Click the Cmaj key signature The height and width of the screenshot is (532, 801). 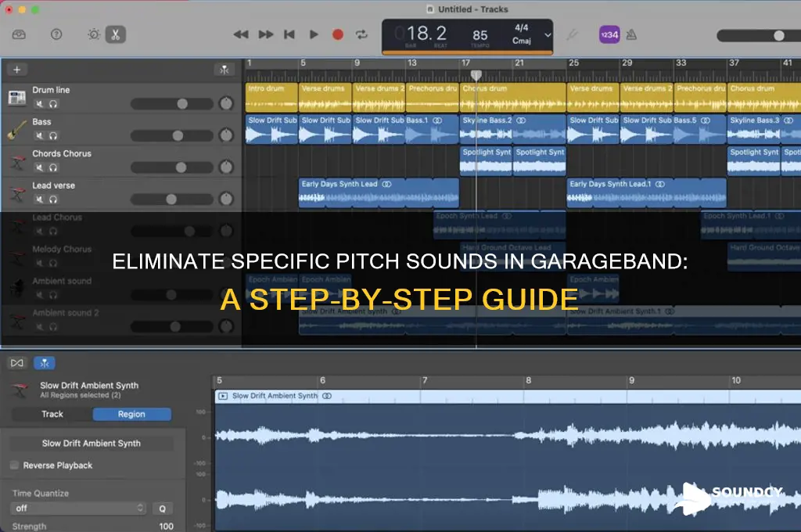coord(522,41)
